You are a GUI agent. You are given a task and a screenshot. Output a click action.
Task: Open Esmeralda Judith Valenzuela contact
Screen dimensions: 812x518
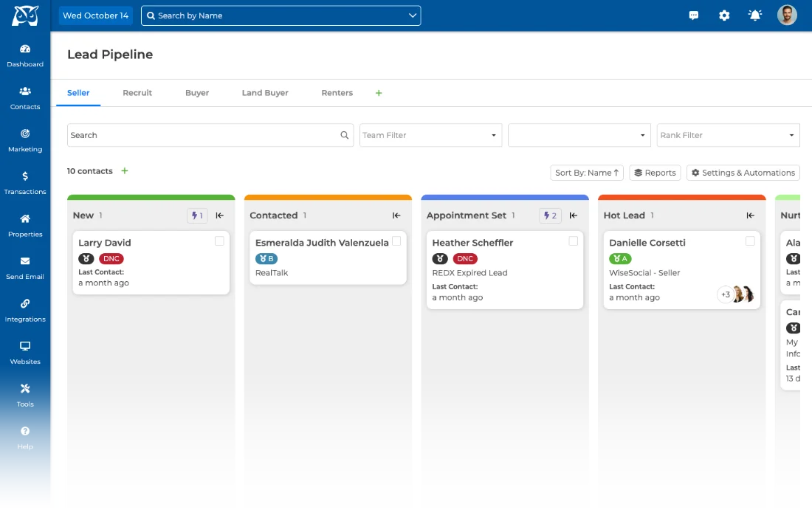coord(328,258)
